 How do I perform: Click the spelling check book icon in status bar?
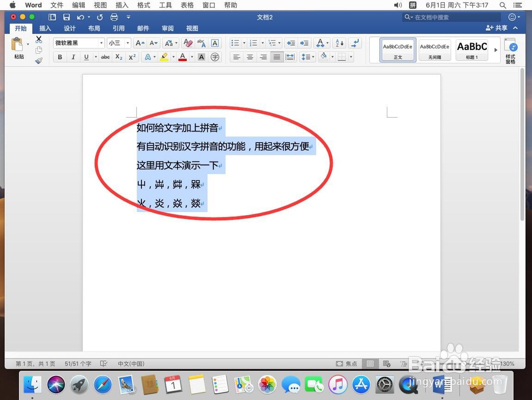(x=104, y=364)
